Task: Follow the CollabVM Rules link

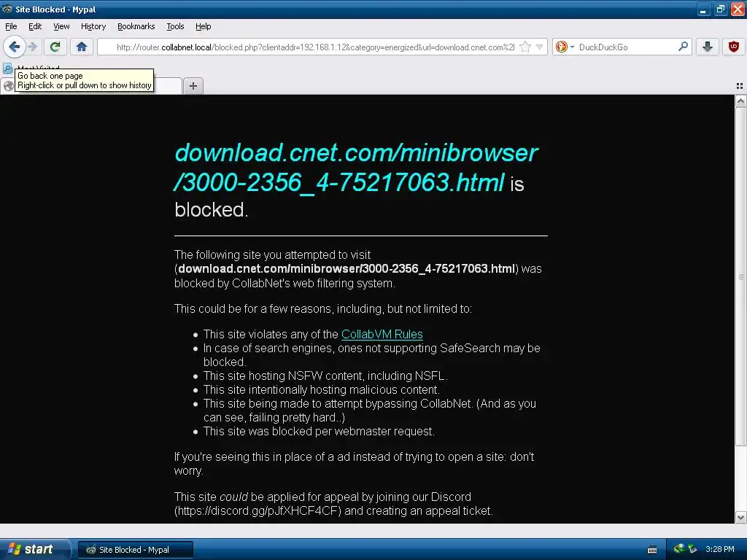Action: click(x=382, y=334)
